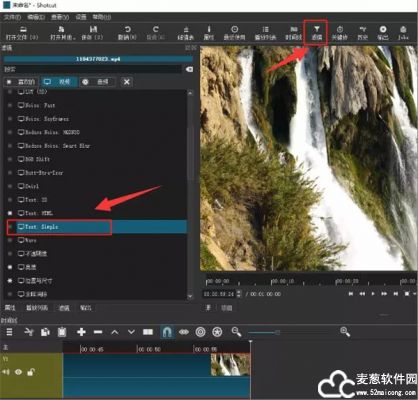Toggle the lock on track V1

31,372
